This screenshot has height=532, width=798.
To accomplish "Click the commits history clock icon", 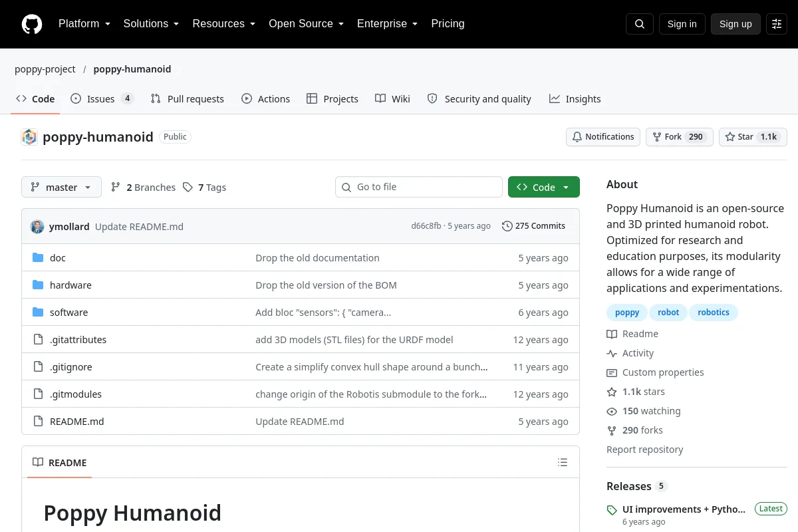I will click(x=507, y=226).
